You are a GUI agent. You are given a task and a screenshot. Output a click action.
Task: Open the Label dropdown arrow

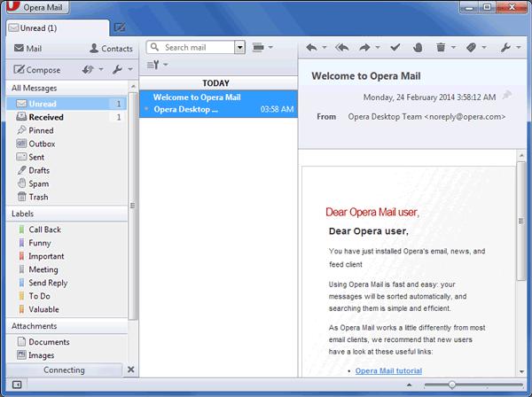[484, 48]
